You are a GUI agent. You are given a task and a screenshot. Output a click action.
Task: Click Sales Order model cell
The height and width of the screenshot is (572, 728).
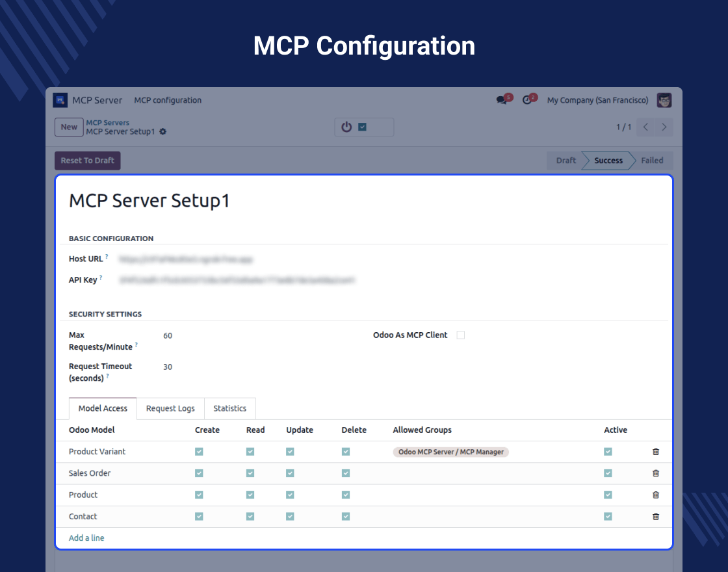coord(90,473)
